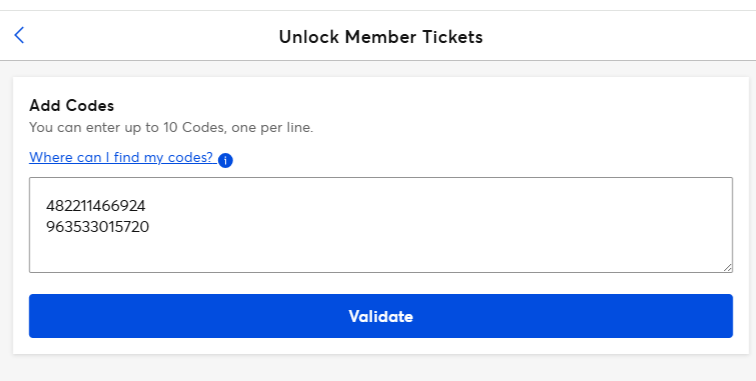
Task: Place cursor at end of 482211466924 line
Action: (x=146, y=206)
